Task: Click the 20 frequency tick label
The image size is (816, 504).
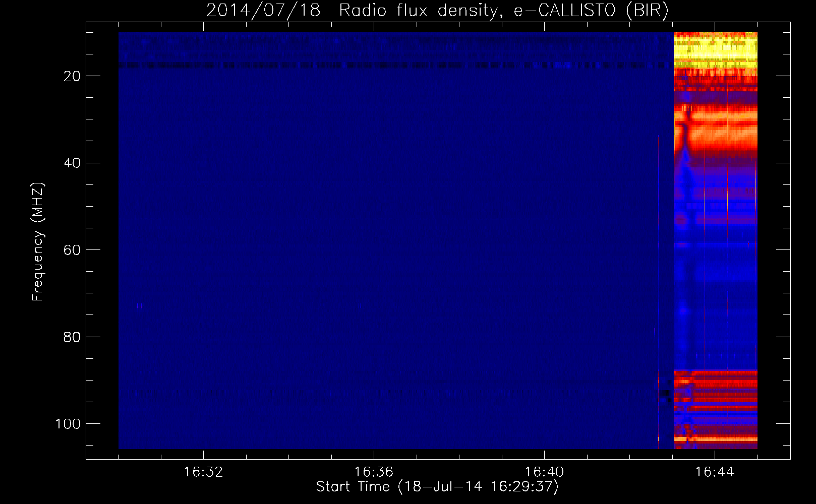Action: pyautogui.click(x=73, y=76)
